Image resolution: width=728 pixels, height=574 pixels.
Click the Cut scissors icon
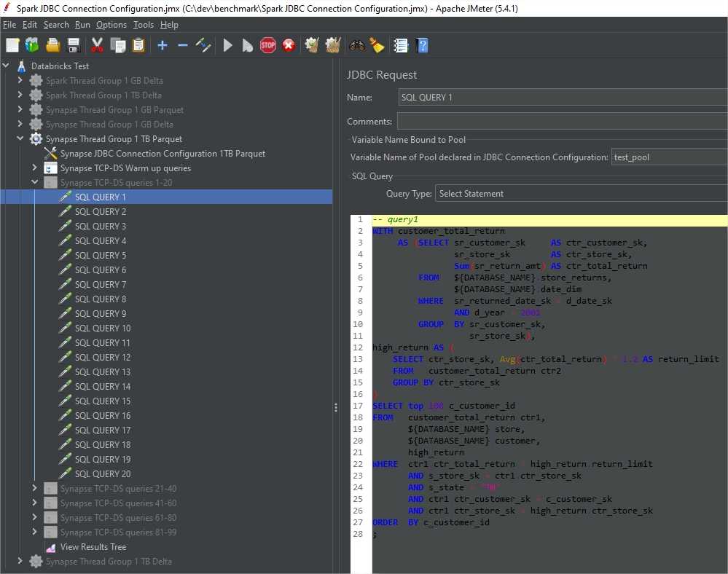97,45
